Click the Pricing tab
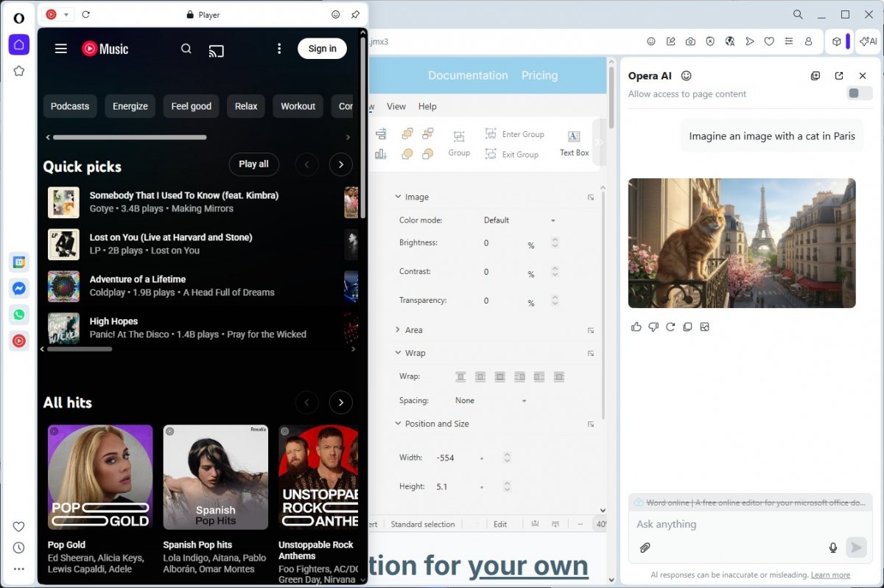Image resolution: width=884 pixels, height=588 pixels. [539, 75]
